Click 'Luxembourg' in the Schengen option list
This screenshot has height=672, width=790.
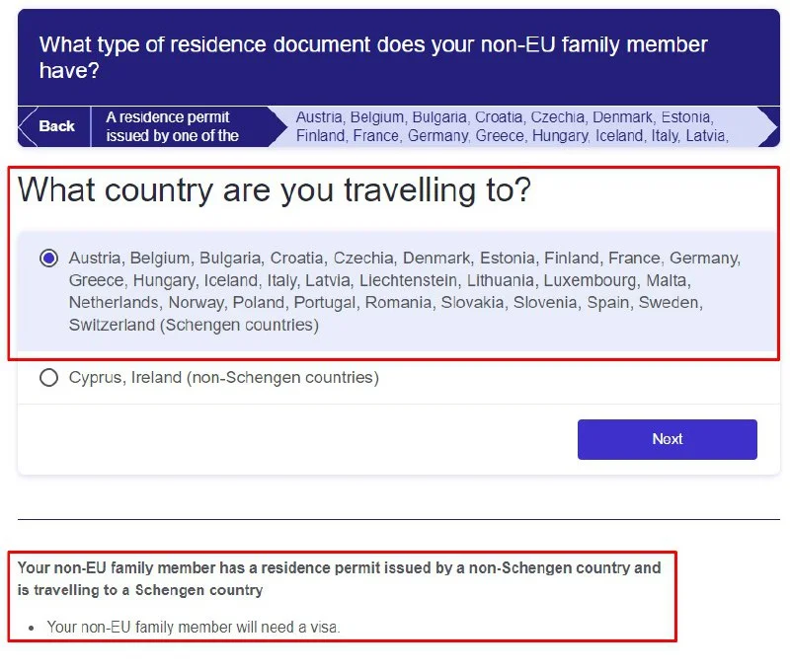point(591,280)
